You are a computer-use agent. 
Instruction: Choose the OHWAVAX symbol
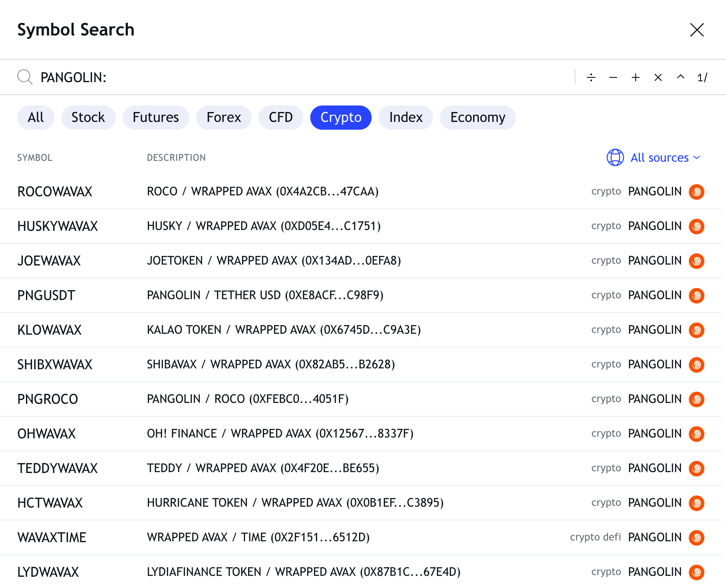[46, 434]
